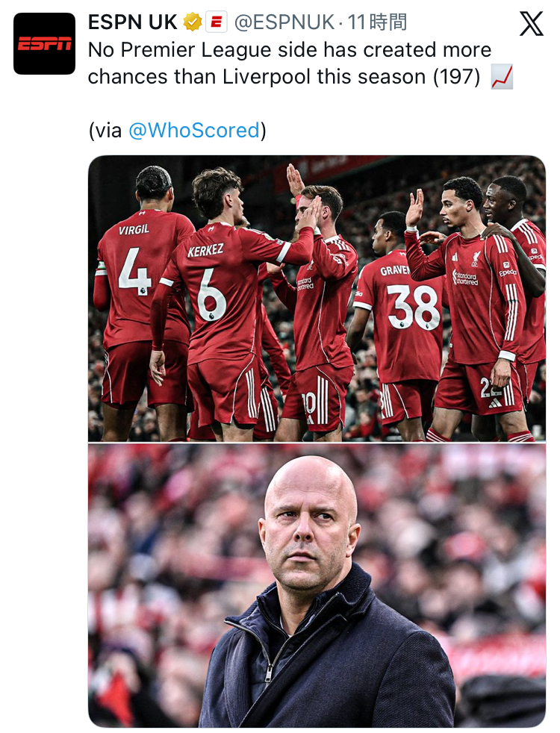This screenshot has height=733, width=560.
Task: Click the "(via" text before the mention
Action: [105, 131]
